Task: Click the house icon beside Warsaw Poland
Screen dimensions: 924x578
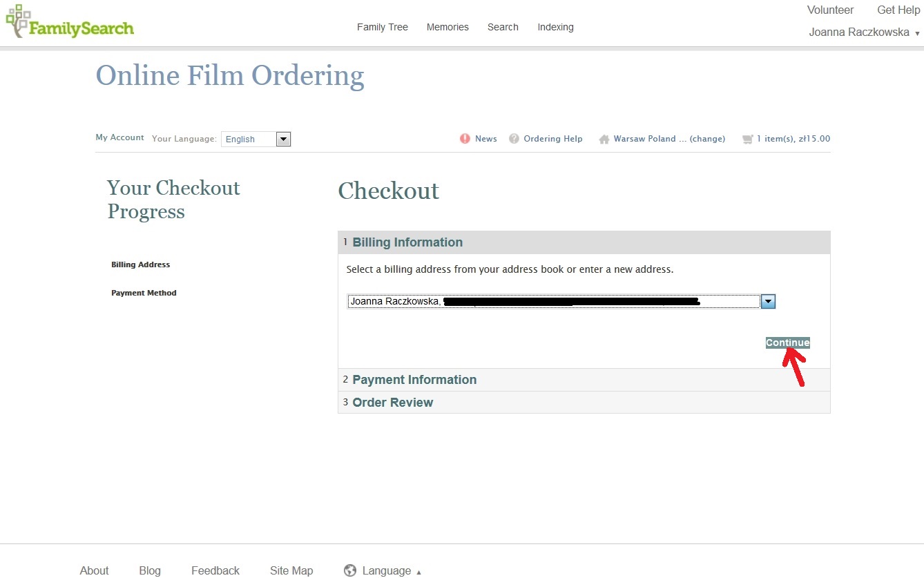Action: click(x=604, y=139)
